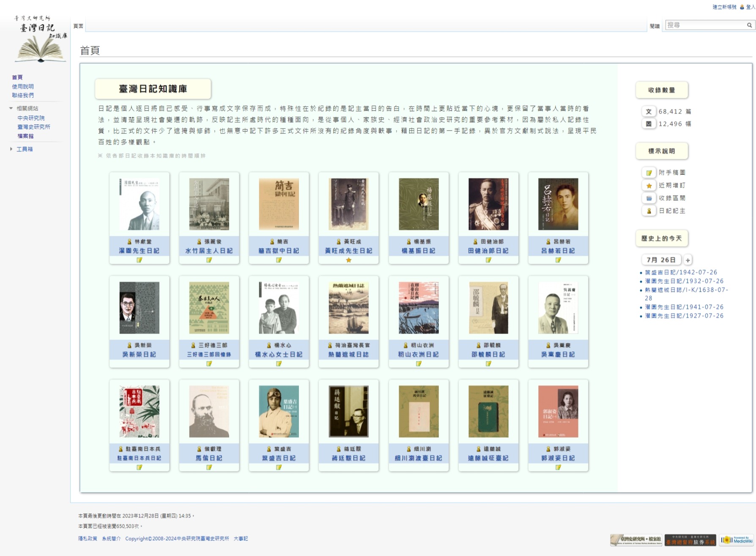
Task: Expand the 工具箱 sidebar section
Action: pyautogui.click(x=11, y=149)
